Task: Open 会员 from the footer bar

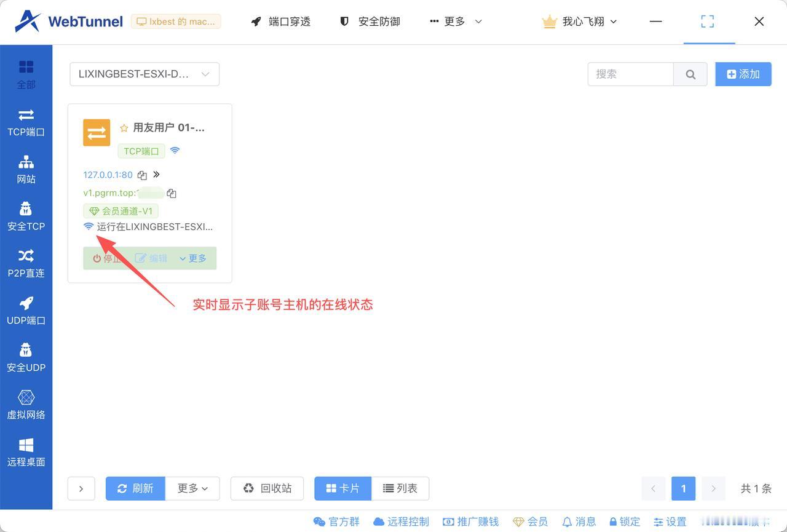Action: 530,522
